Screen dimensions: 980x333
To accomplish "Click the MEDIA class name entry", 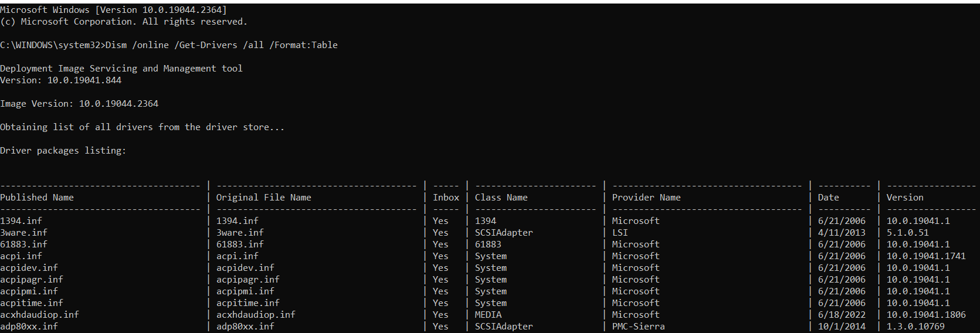I will (x=488, y=315).
